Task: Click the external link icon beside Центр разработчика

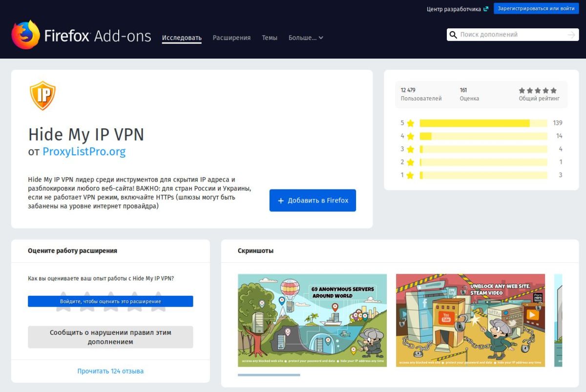Action: click(x=485, y=9)
